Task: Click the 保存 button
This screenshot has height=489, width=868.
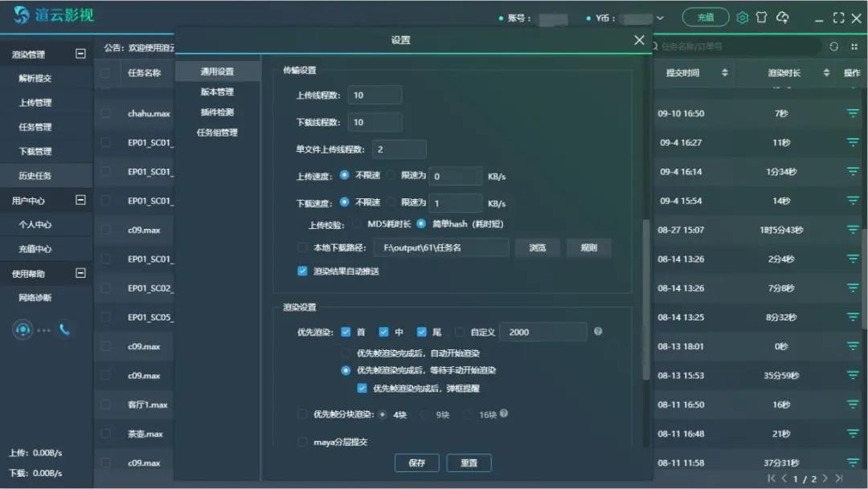Action: tap(416, 463)
